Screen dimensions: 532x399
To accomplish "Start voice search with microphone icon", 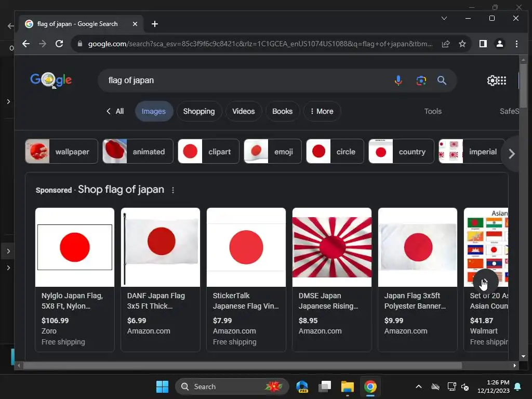I will tap(398, 81).
